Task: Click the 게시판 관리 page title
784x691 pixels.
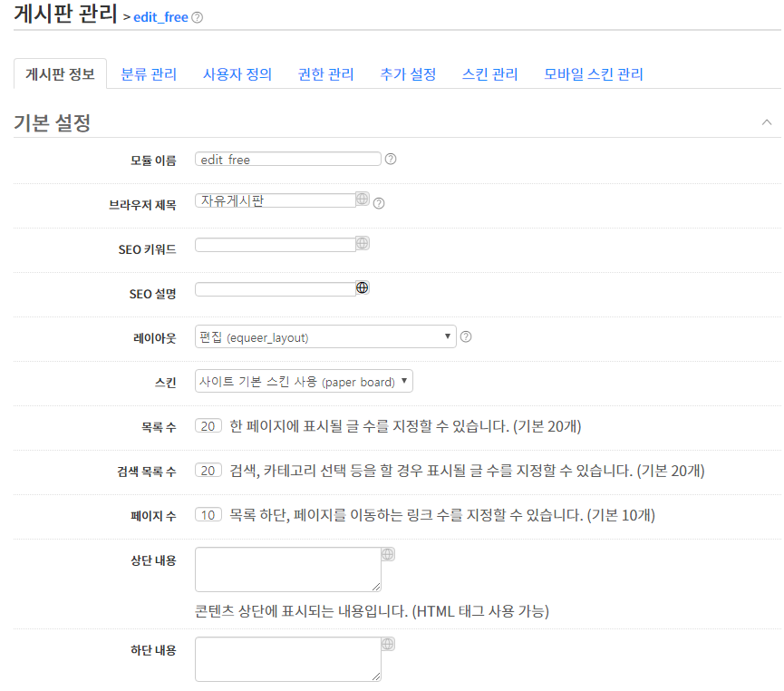Action: point(65,14)
